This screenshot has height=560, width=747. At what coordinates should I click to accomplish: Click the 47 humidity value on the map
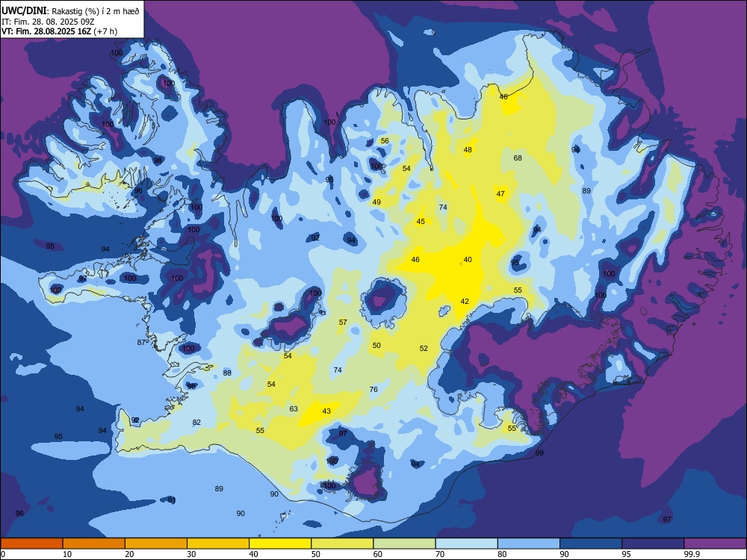click(500, 194)
